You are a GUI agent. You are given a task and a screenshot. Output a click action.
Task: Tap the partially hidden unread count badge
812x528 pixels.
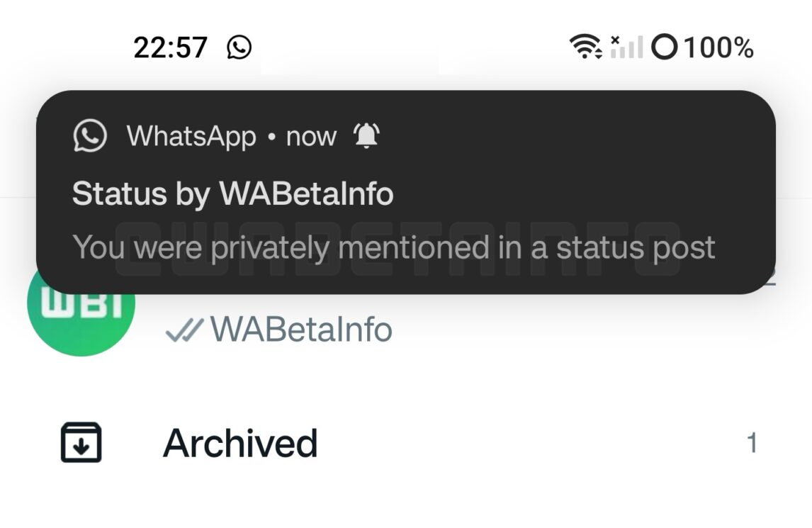[770, 281]
